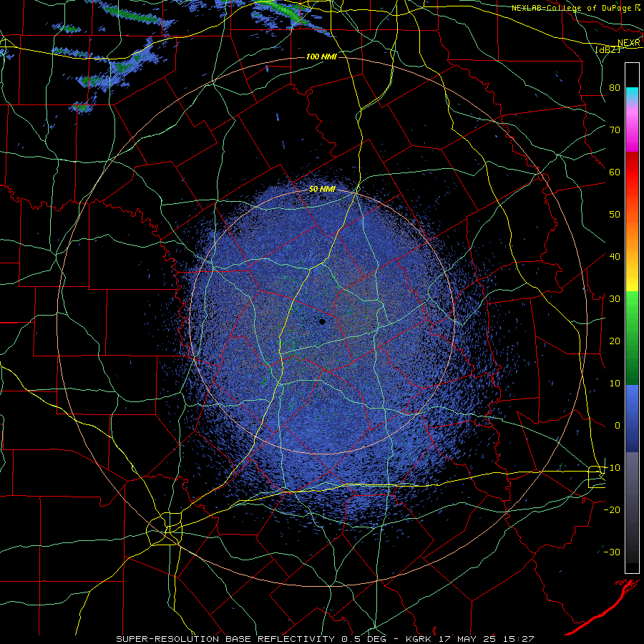Click the 60 value on the dBZ scale
Image resolution: width=644 pixels, height=644 pixels.
[615, 172]
